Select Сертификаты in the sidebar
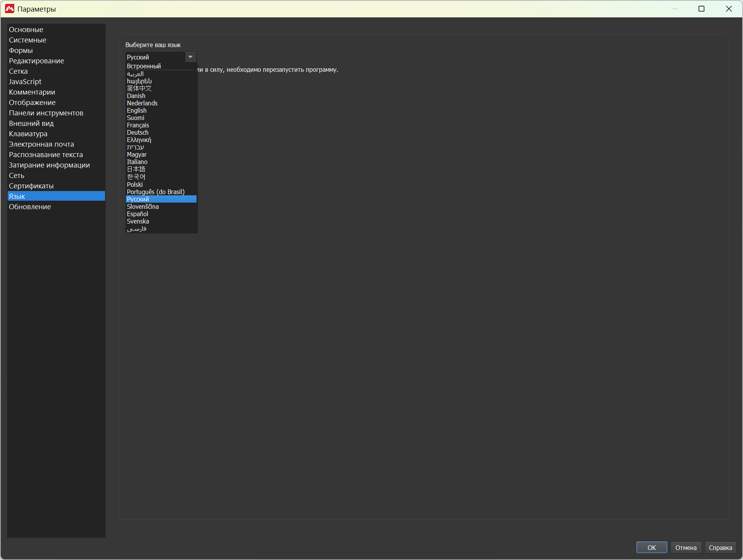 coord(31,186)
